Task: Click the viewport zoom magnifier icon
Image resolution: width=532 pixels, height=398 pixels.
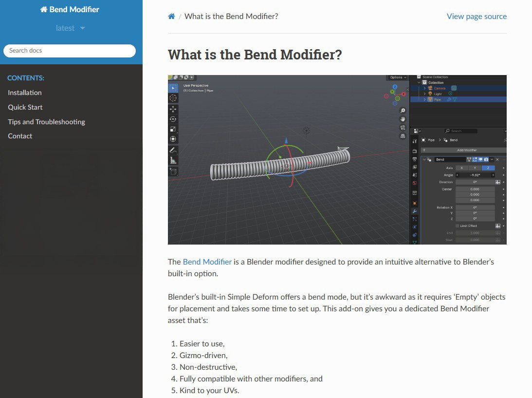Action: pos(403,111)
